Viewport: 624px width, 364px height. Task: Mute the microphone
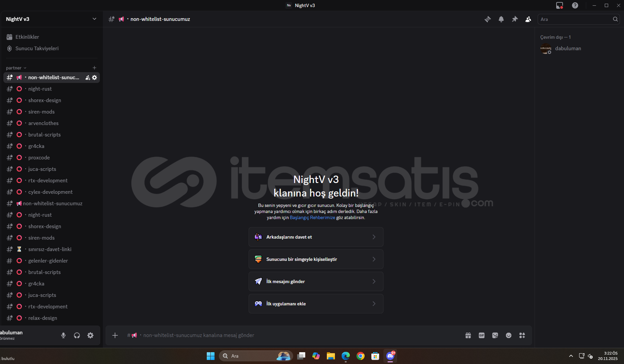click(x=63, y=335)
